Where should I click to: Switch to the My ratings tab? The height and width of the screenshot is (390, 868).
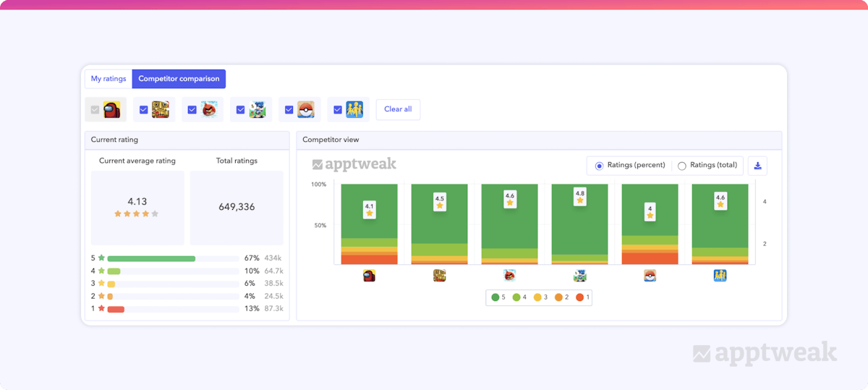pyautogui.click(x=108, y=79)
